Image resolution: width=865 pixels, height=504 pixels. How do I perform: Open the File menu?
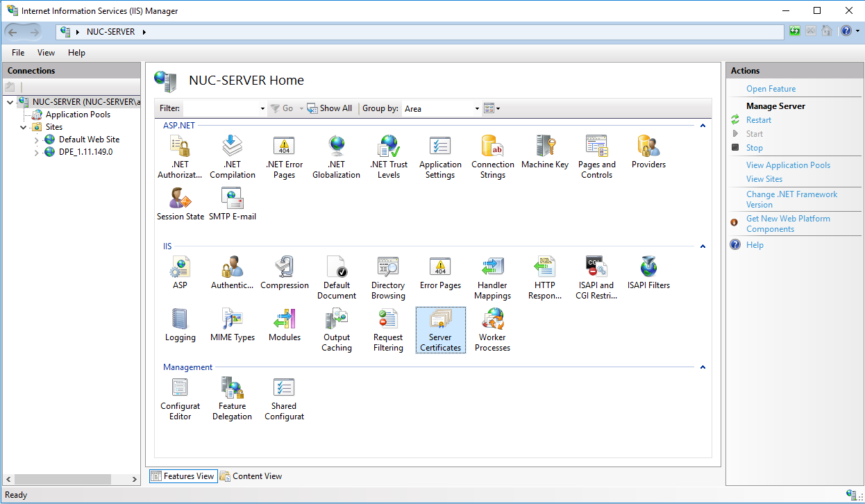pos(18,53)
